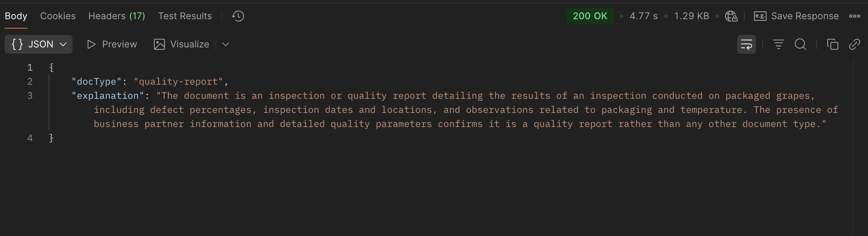Viewport: 868px width, 236px height.
Task: Click the filter response icon
Action: tap(778, 44)
